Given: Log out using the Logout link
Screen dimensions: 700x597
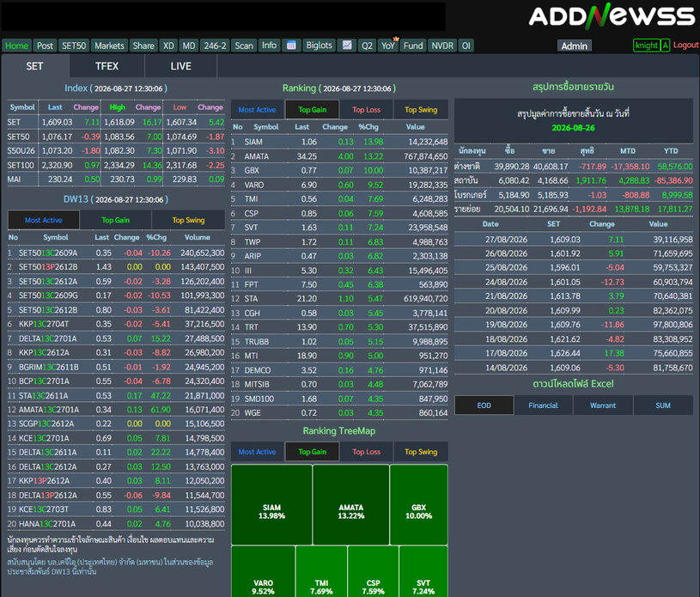Looking at the screenshot, I should click(685, 46).
